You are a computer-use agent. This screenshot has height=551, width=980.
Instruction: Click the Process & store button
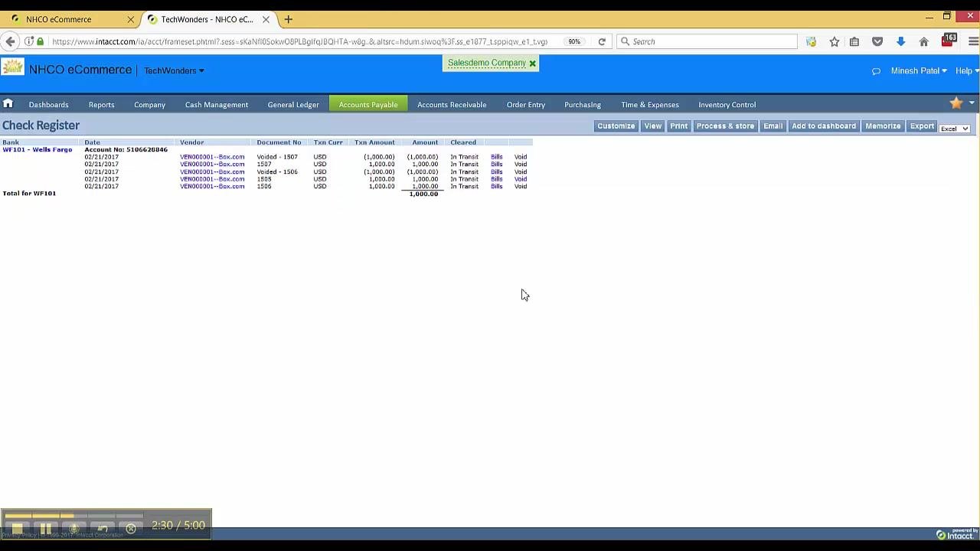tap(725, 126)
